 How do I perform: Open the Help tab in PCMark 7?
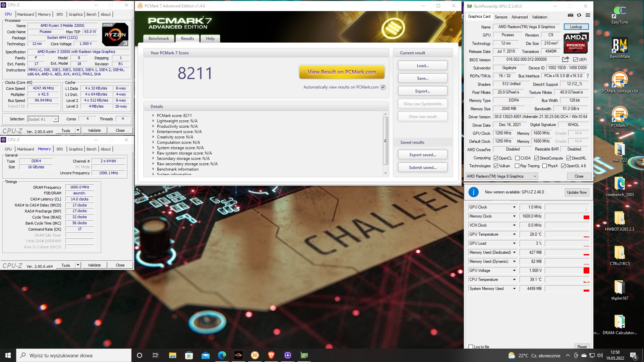[x=210, y=39]
